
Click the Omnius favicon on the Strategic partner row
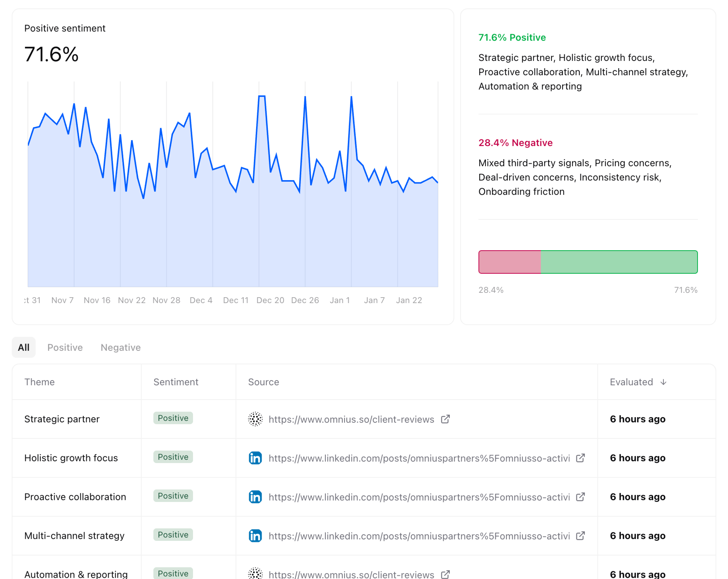tap(255, 419)
